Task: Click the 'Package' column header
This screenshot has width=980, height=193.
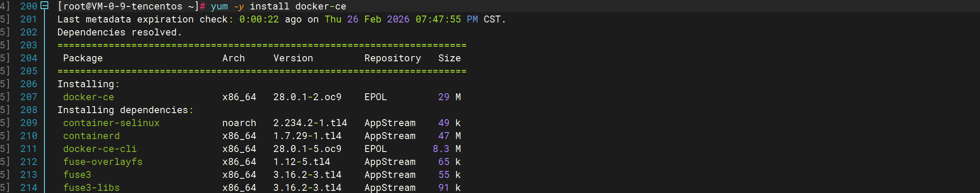Action: [83, 58]
